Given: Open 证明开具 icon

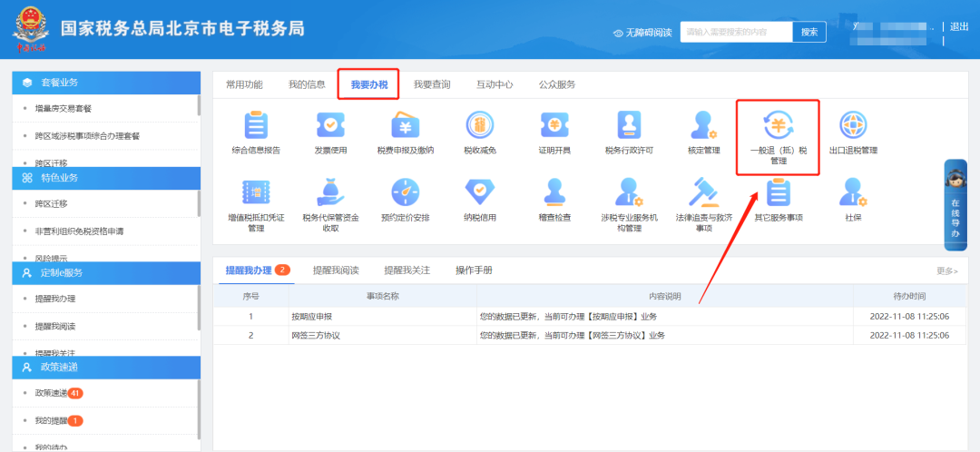Looking at the screenshot, I should (554, 125).
